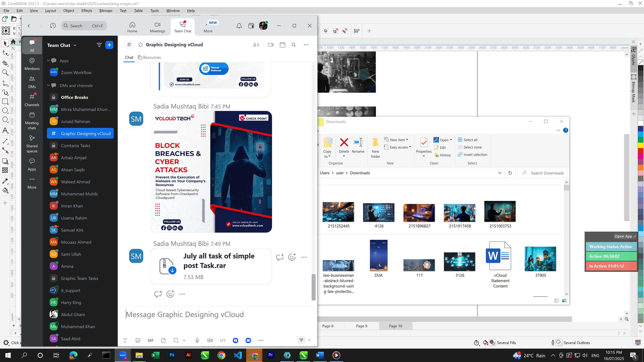The width and height of the screenshot is (644, 362).
Task: Open GIF picker in message toolbar
Action: click(150, 340)
